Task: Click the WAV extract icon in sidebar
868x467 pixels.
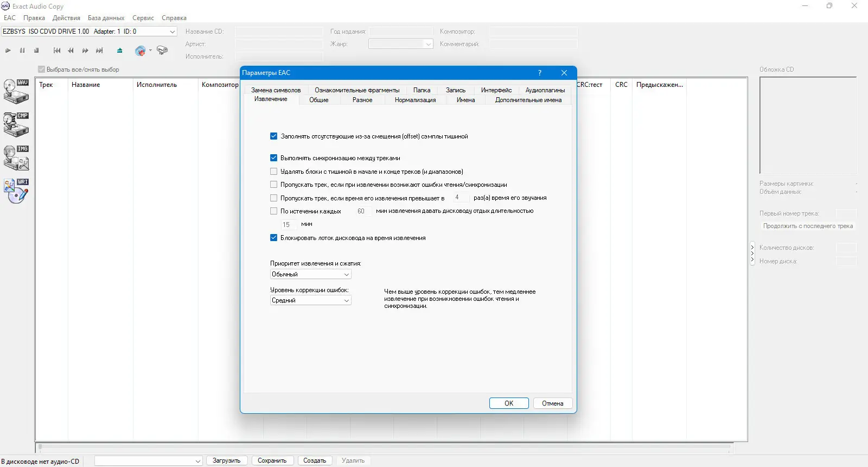Action: click(16, 91)
